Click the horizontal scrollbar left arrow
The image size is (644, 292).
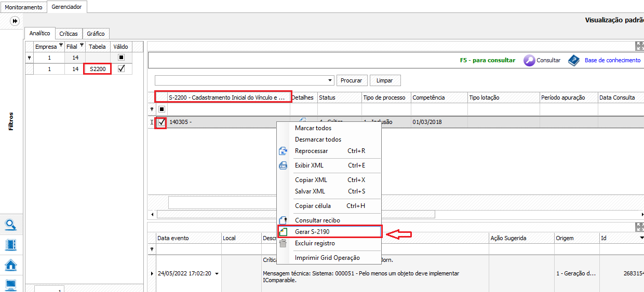[152, 214]
